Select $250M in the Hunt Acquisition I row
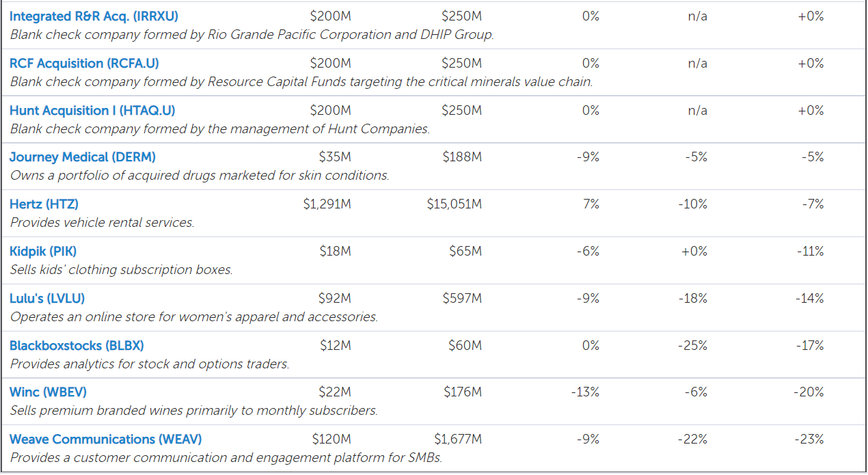Screen dimensions: 868x475 click(462, 111)
